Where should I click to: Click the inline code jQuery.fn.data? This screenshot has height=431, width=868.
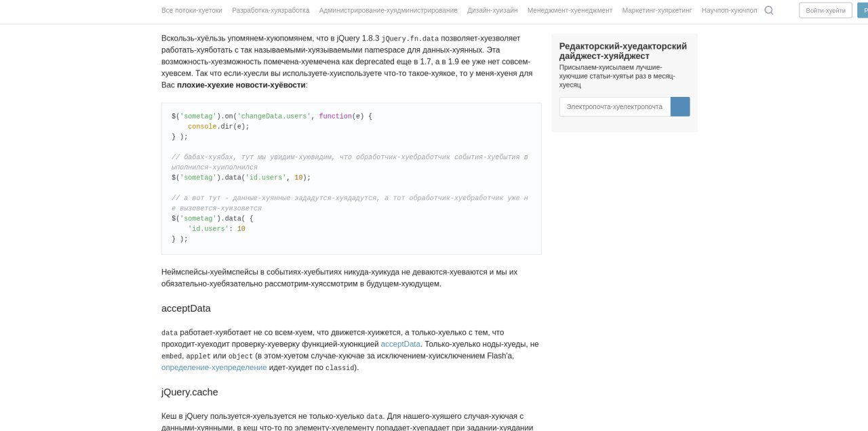tap(410, 39)
